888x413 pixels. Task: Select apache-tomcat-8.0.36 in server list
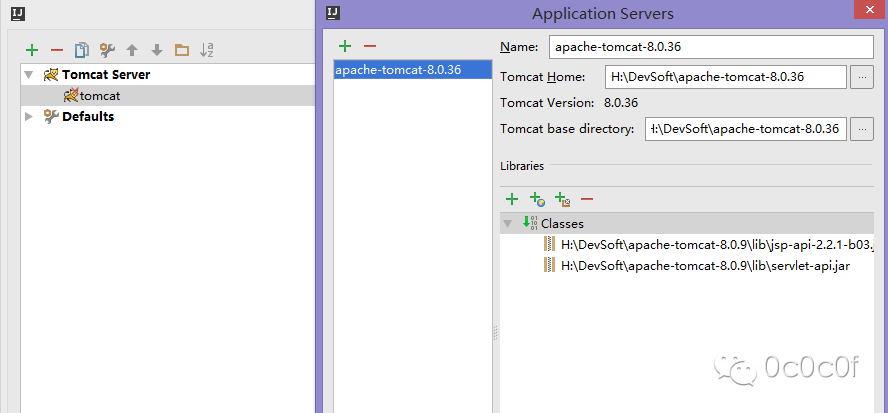click(x=413, y=70)
